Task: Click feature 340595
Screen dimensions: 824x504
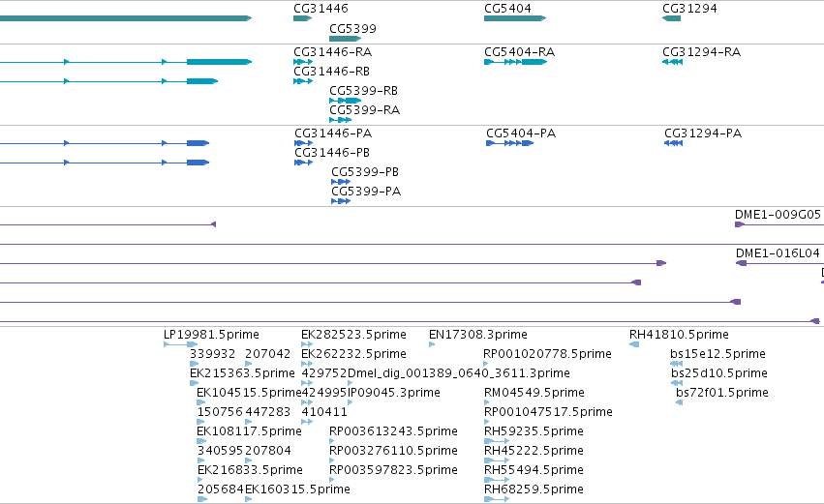Action: coord(200,460)
